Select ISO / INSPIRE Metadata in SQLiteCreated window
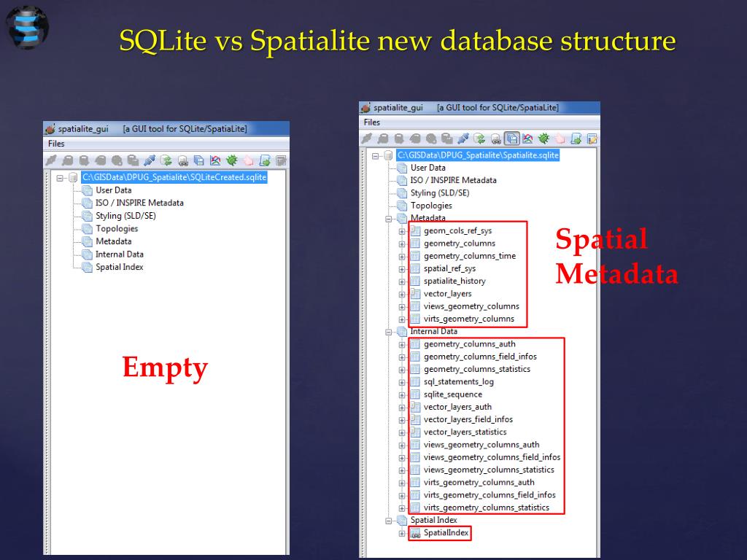 [139, 203]
